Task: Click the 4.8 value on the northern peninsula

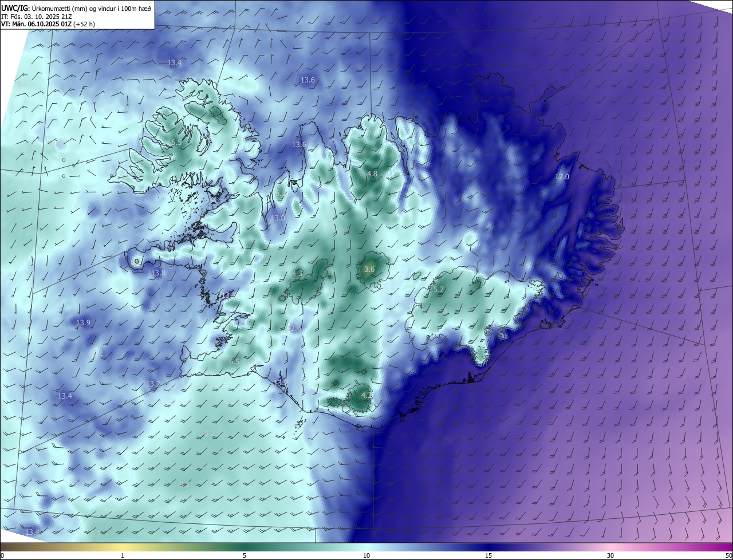Action: tap(372, 173)
